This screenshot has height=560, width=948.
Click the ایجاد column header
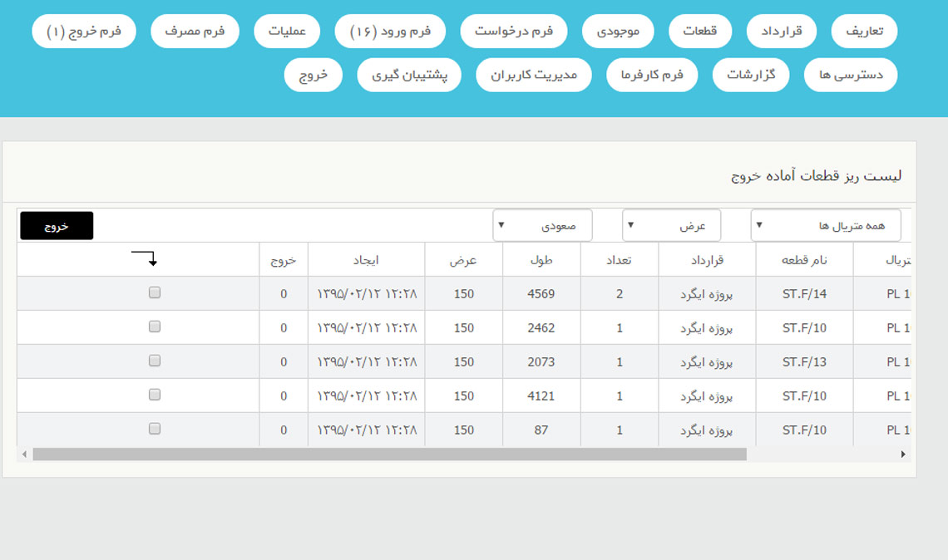click(367, 260)
